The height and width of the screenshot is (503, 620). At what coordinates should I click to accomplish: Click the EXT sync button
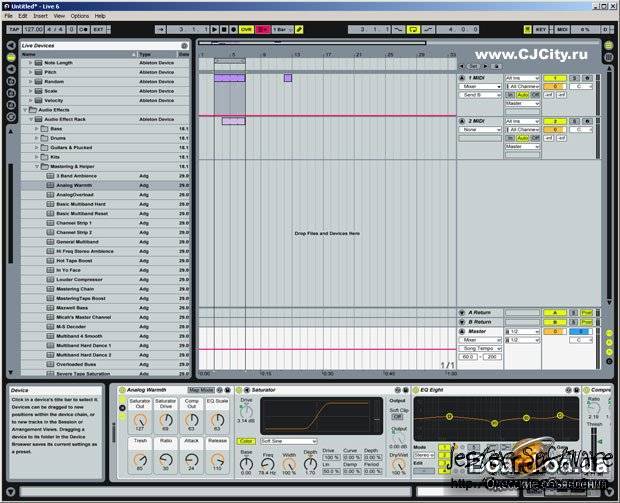coord(98,29)
